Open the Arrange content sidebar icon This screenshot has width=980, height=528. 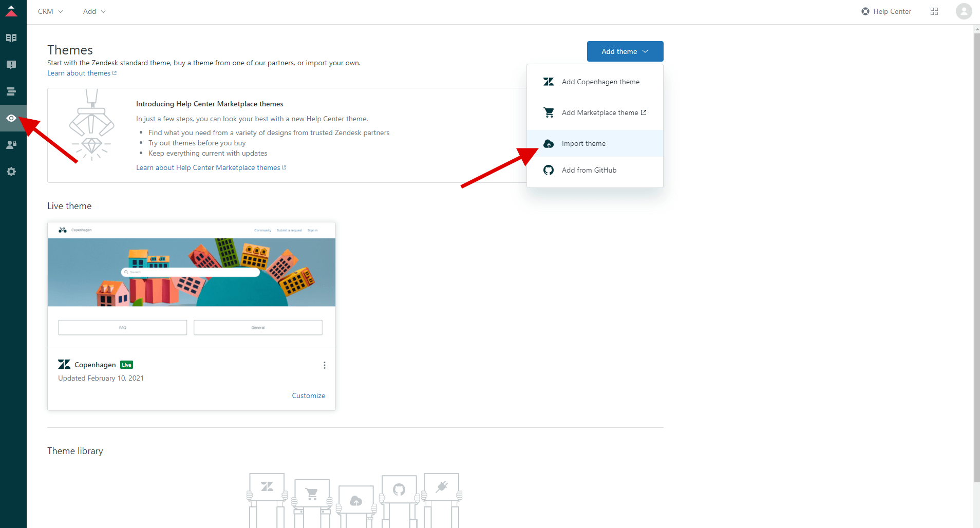(x=11, y=91)
